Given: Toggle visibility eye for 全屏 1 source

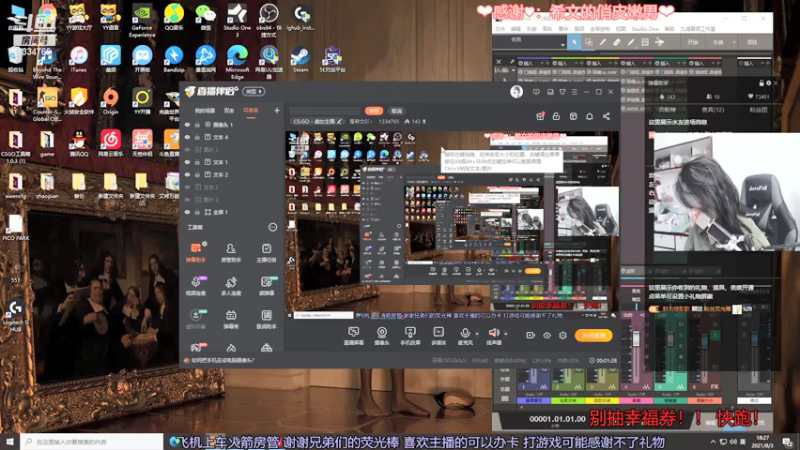Looking at the screenshot, I should (187, 212).
